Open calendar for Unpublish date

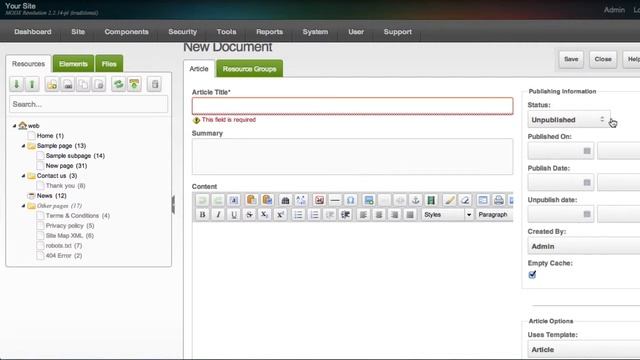pos(587,214)
